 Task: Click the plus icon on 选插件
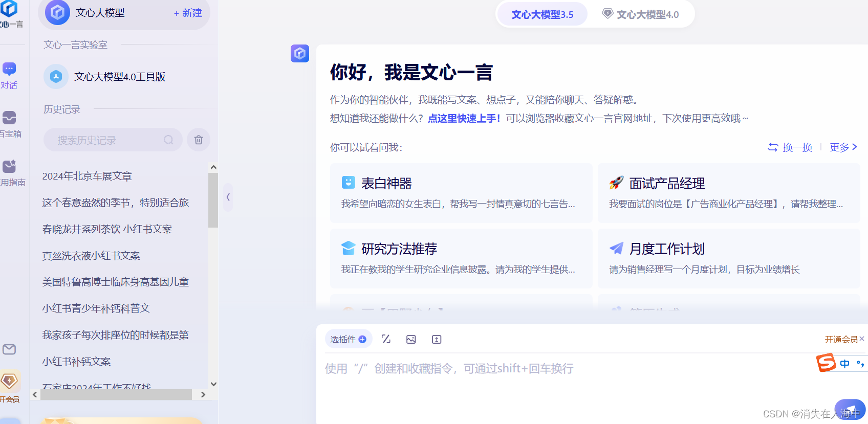click(362, 339)
